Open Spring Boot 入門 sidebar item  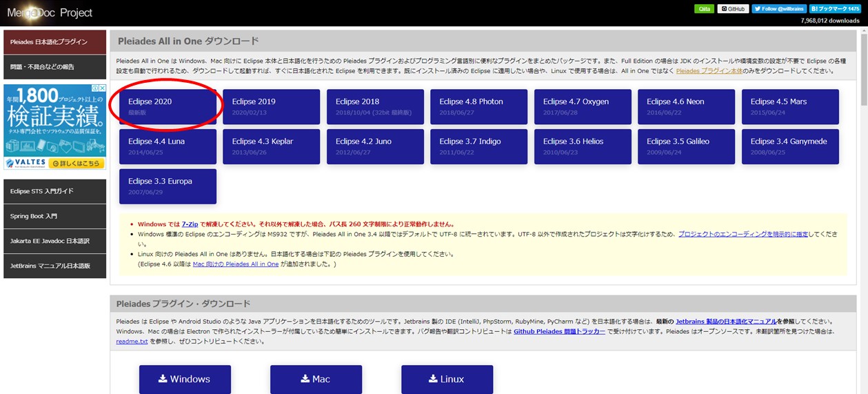click(x=55, y=216)
